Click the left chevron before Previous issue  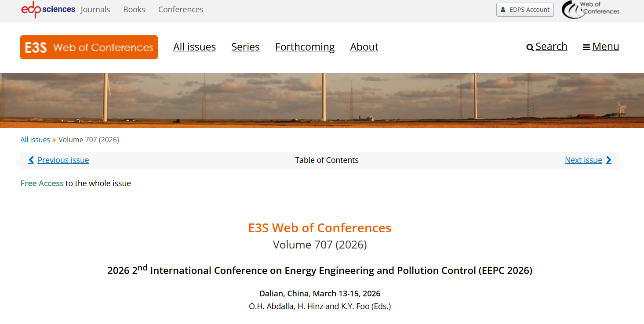pyautogui.click(x=31, y=160)
